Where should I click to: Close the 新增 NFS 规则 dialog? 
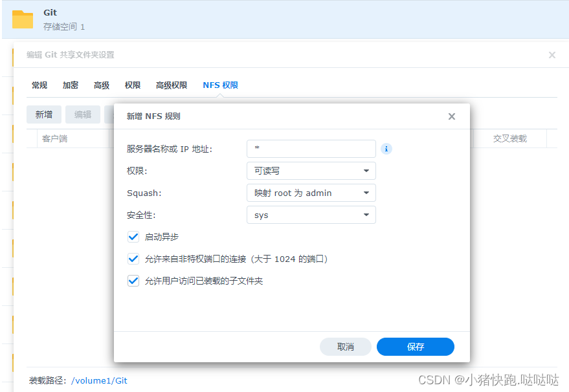pyautogui.click(x=451, y=116)
